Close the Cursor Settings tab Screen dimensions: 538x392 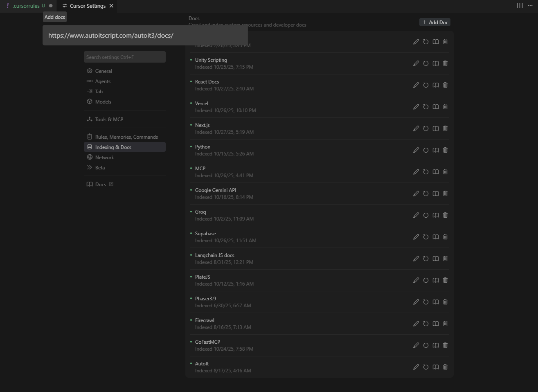[x=111, y=6]
